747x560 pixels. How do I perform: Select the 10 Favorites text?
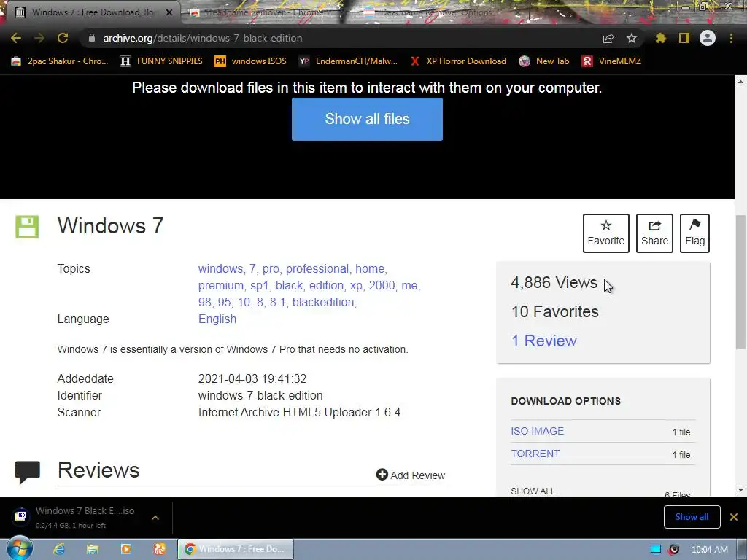pos(554,311)
